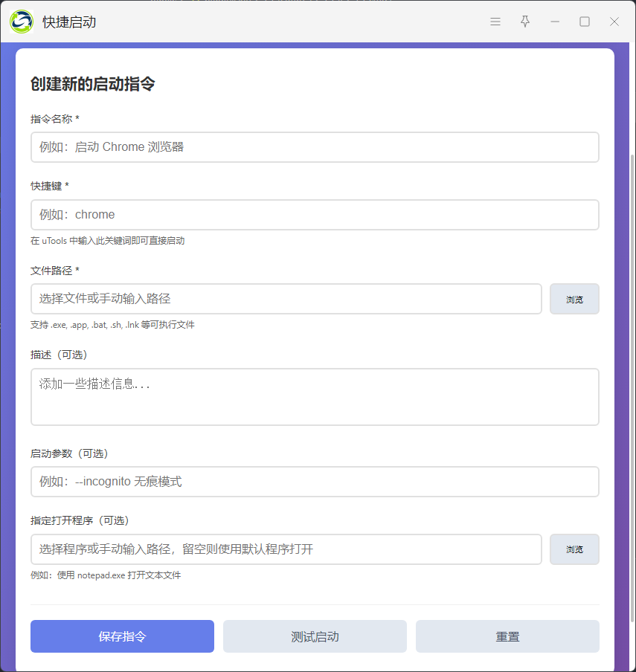This screenshot has height=672, width=636.
Task: Click into the 快捷键 input field
Action: click(315, 215)
